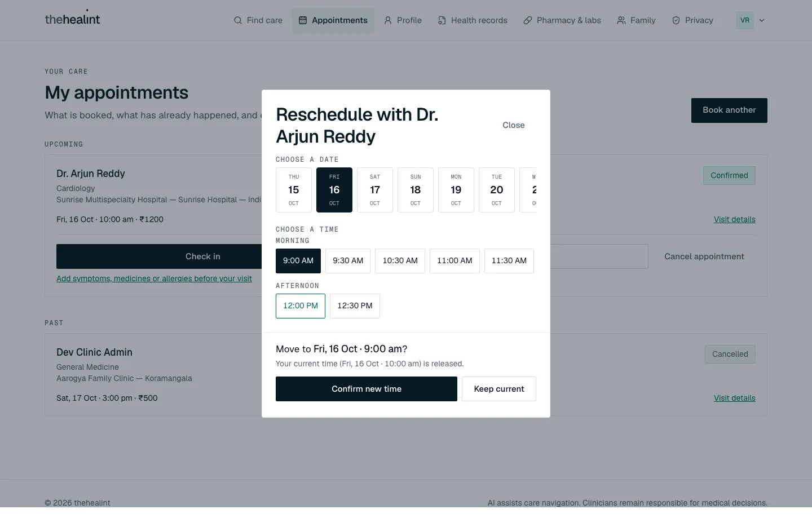Click the Privacy shield icon
The image size is (812, 527).
676,20
